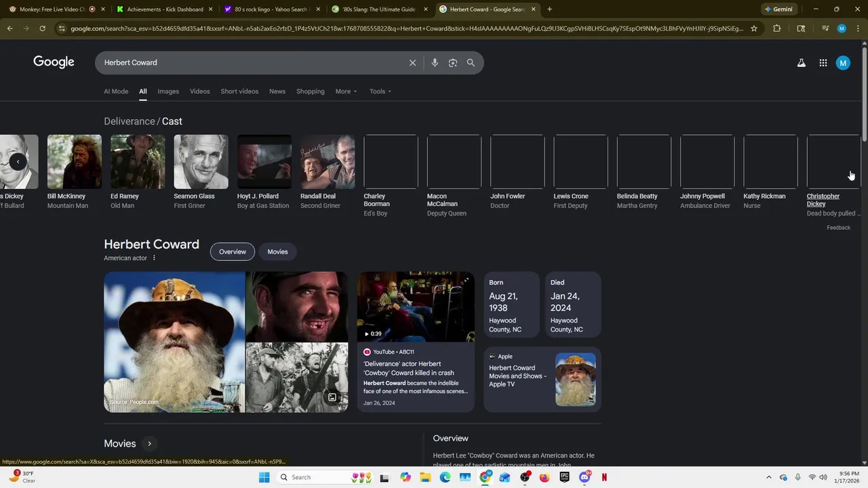The height and width of the screenshot is (488, 868).
Task: Open Copilot from the taskbar
Action: pyautogui.click(x=406, y=477)
